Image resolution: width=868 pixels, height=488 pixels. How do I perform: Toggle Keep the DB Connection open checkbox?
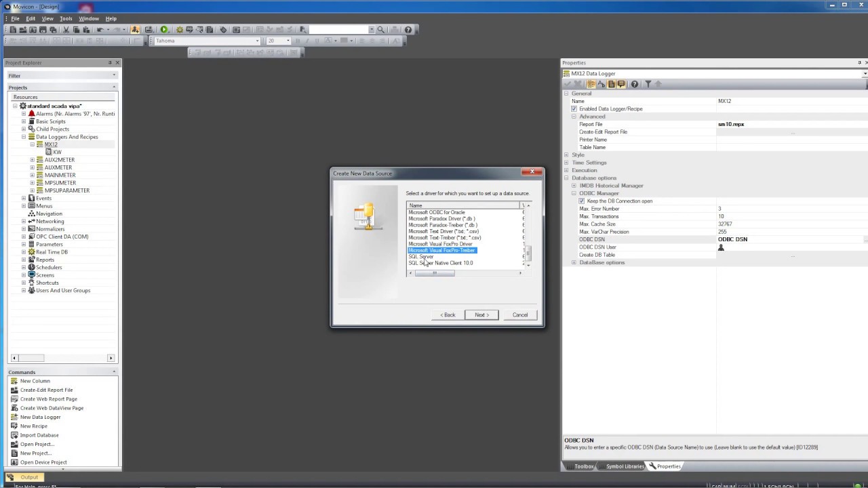tap(582, 201)
